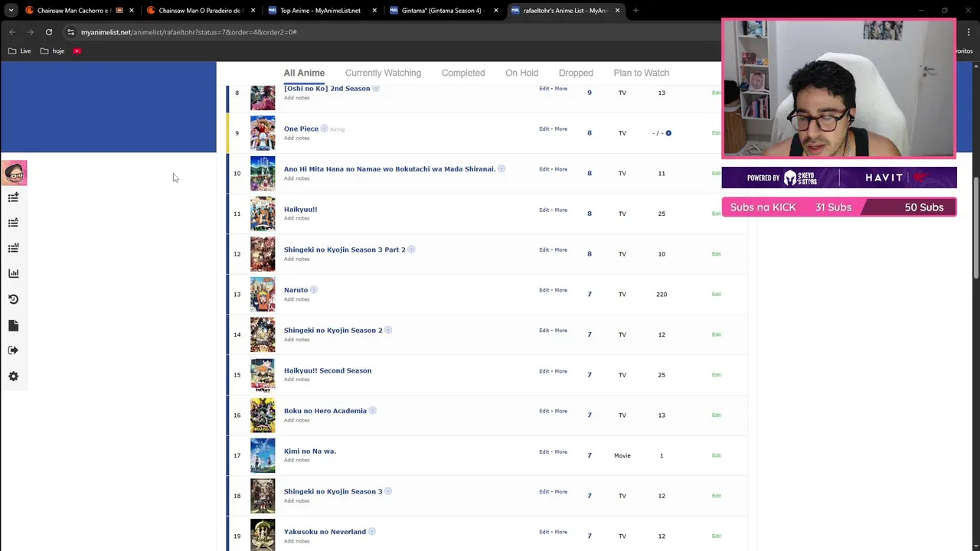Open the Export document icon
The height and width of the screenshot is (551, 980).
[13, 325]
